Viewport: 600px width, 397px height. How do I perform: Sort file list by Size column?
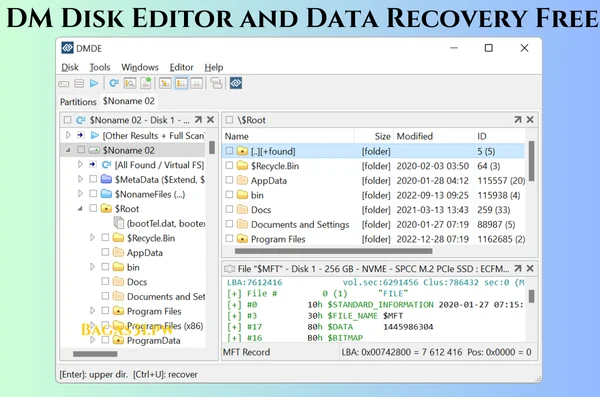374,136
